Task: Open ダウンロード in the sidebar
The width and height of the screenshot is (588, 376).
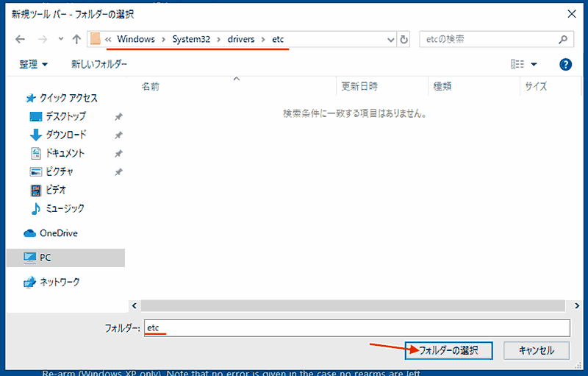Action: pos(66,135)
